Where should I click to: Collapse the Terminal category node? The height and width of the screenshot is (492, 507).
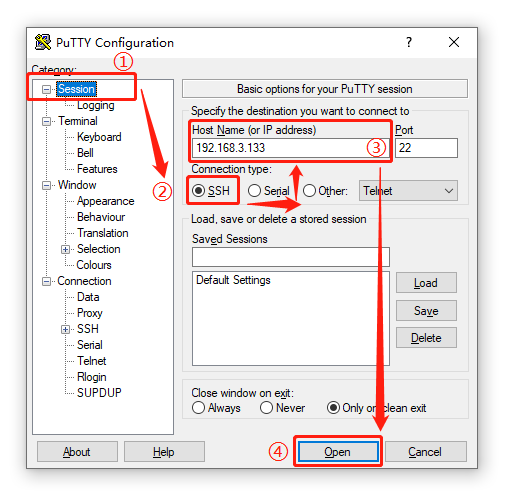point(46,121)
